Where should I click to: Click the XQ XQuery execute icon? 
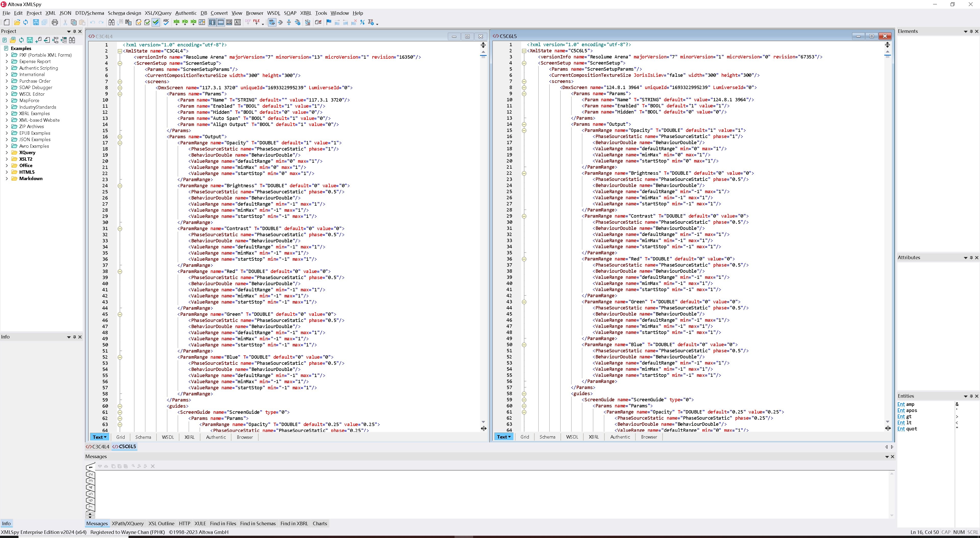(x=193, y=22)
